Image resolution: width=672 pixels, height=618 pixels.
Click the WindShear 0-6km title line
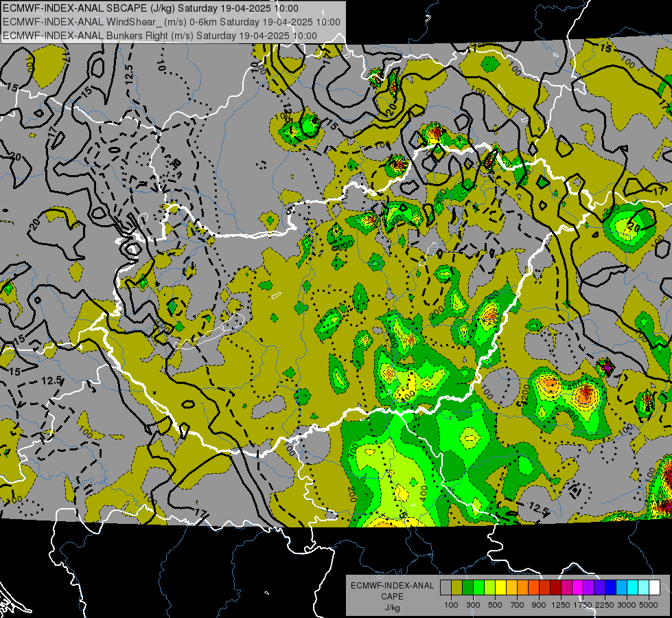click(x=172, y=22)
